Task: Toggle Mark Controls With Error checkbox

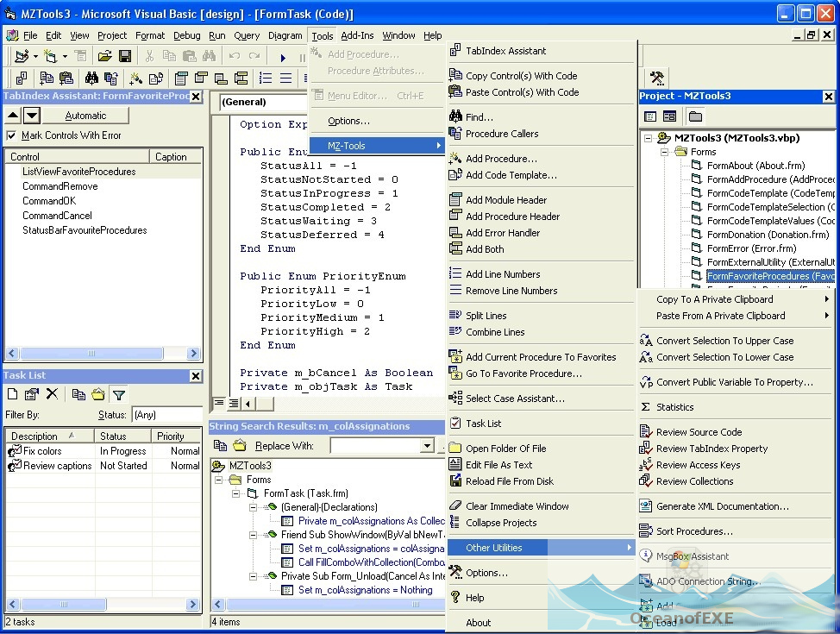Action: (x=11, y=135)
